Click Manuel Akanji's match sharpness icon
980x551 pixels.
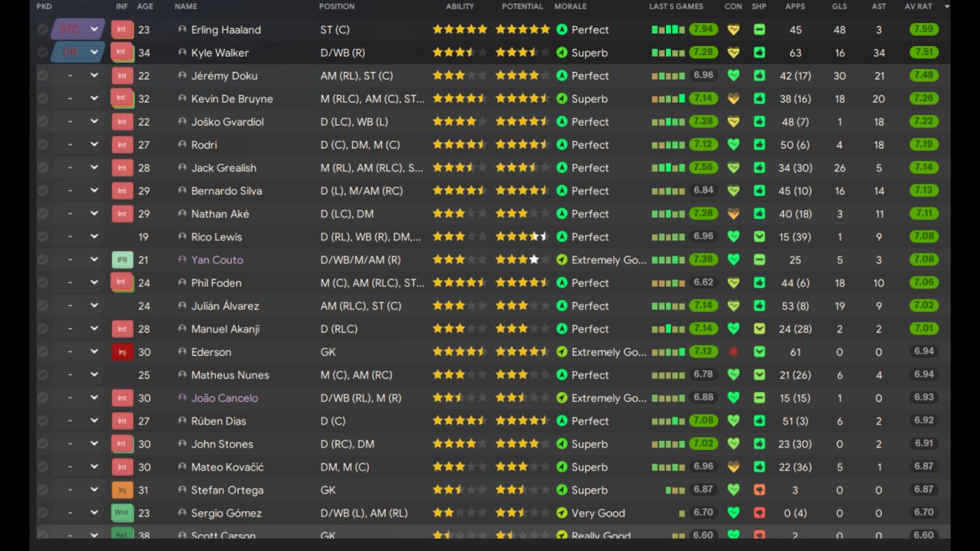click(x=759, y=328)
